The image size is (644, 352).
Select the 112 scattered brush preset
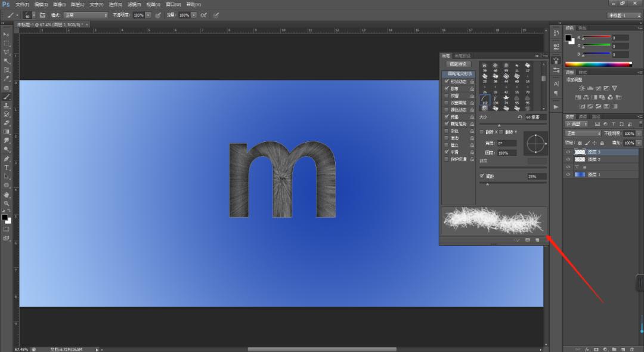[484, 100]
